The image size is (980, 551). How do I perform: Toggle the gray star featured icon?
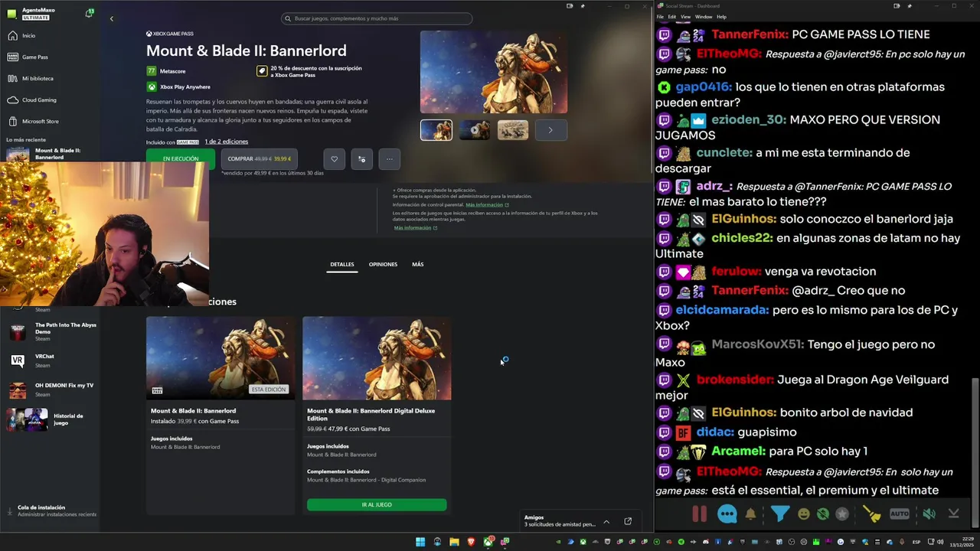pyautogui.click(x=842, y=514)
